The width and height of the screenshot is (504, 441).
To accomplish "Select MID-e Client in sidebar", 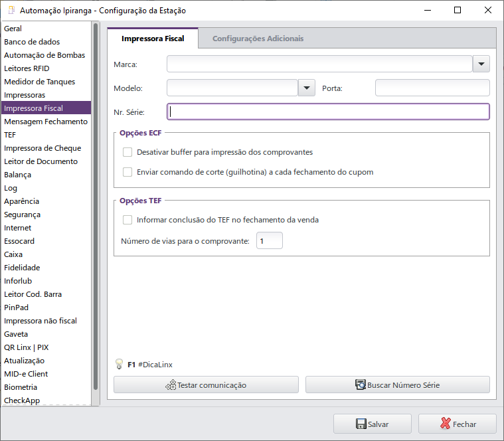I will click(x=46, y=374).
